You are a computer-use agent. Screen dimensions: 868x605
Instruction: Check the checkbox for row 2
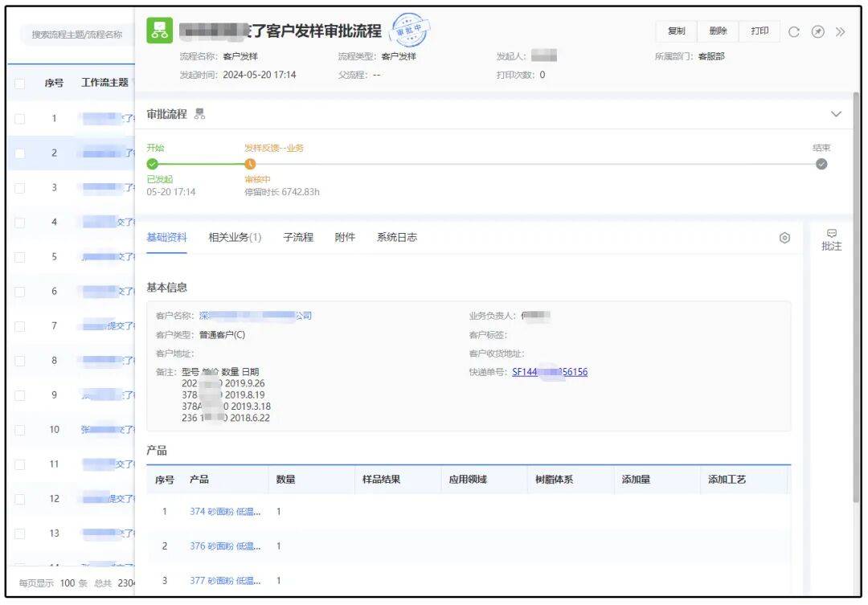20,153
